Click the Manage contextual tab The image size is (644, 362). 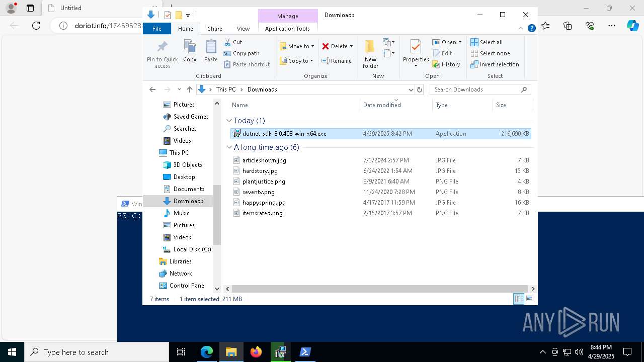coord(288,16)
